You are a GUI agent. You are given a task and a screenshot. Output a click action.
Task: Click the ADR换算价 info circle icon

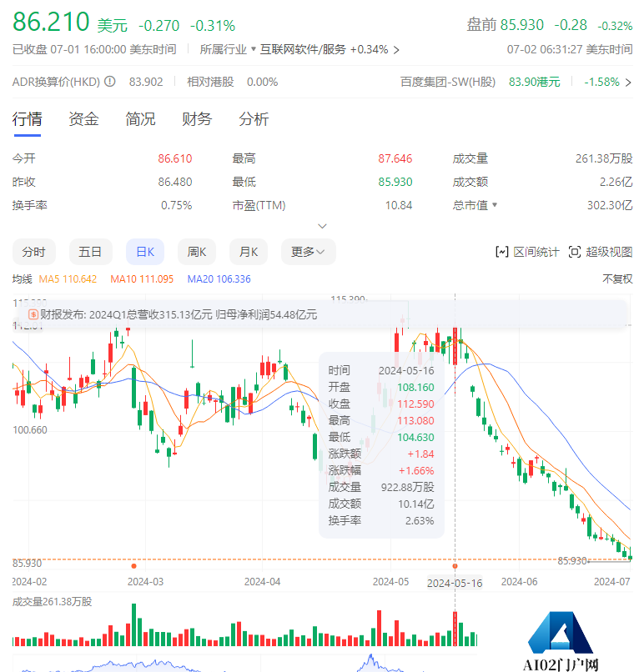tap(110, 82)
